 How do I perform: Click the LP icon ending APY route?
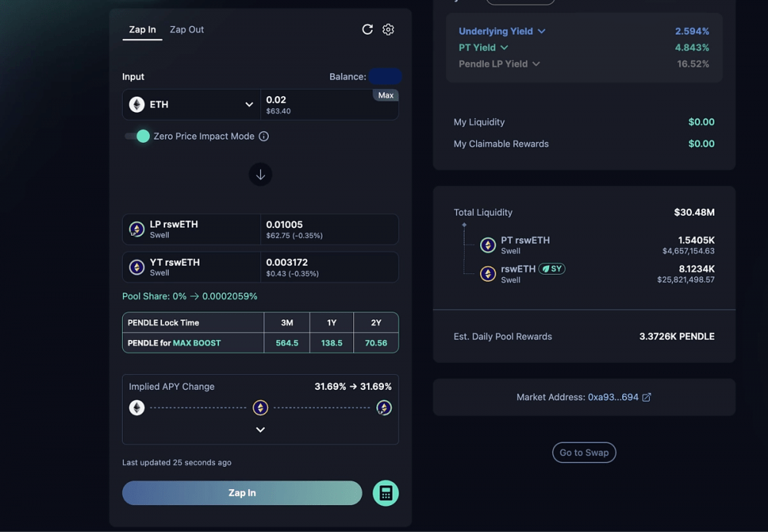coord(384,408)
